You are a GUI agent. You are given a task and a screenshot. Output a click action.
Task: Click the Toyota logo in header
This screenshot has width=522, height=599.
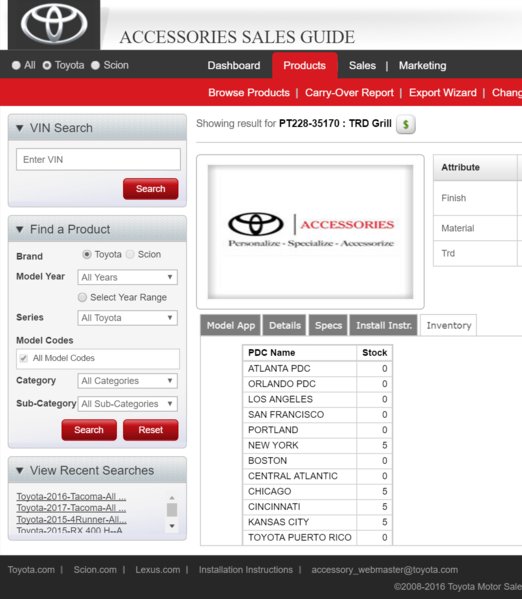coord(54,24)
